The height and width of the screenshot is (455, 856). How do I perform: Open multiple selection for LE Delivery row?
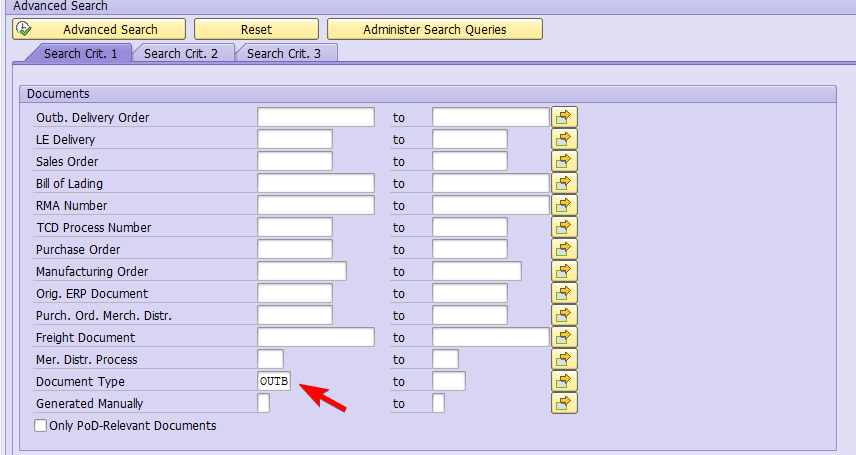pyautogui.click(x=565, y=139)
